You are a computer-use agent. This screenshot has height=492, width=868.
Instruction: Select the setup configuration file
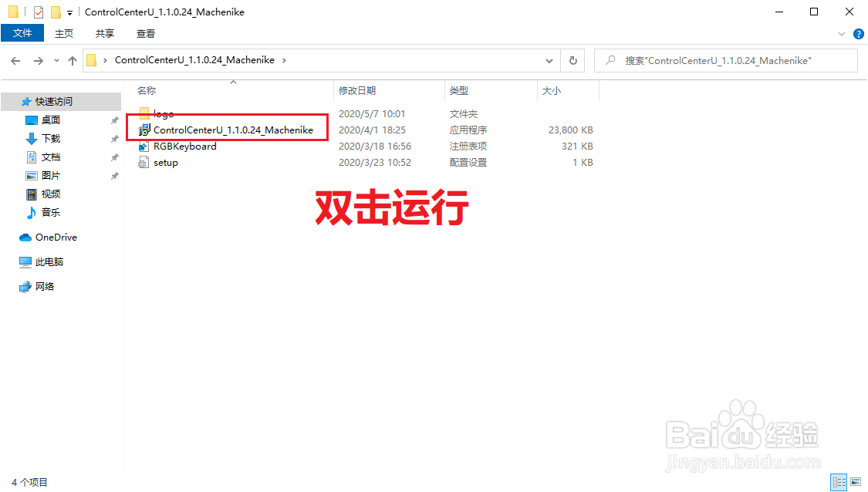point(166,163)
